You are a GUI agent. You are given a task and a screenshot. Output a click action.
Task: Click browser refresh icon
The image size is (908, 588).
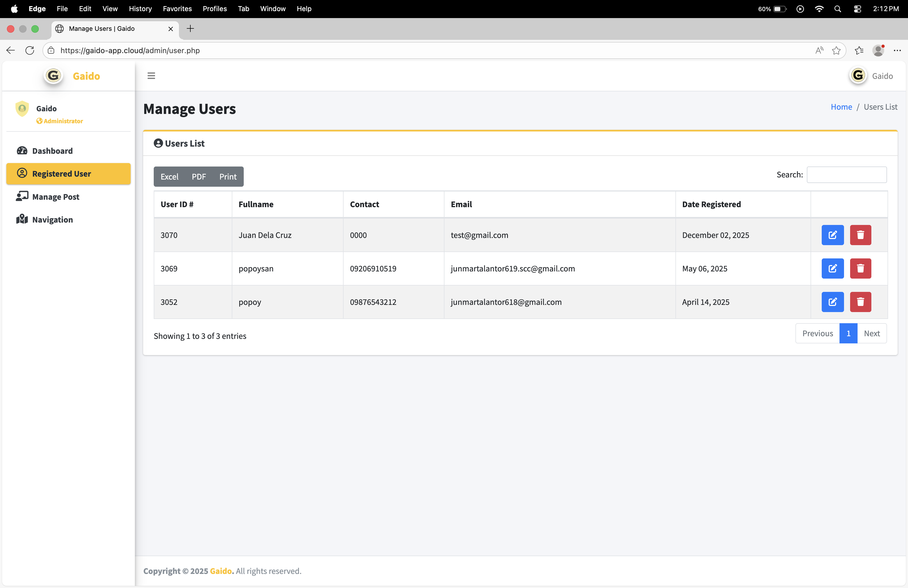(x=30, y=50)
